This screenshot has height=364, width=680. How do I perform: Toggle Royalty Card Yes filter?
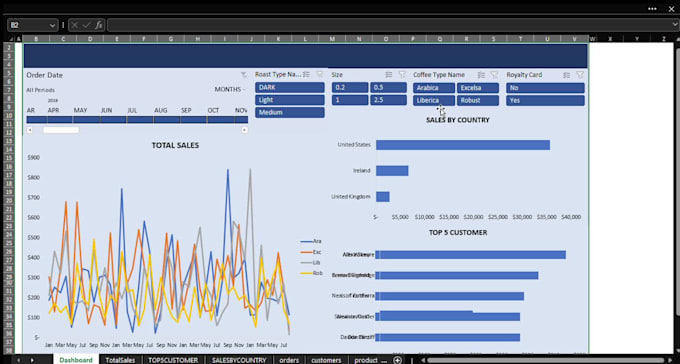545,101
